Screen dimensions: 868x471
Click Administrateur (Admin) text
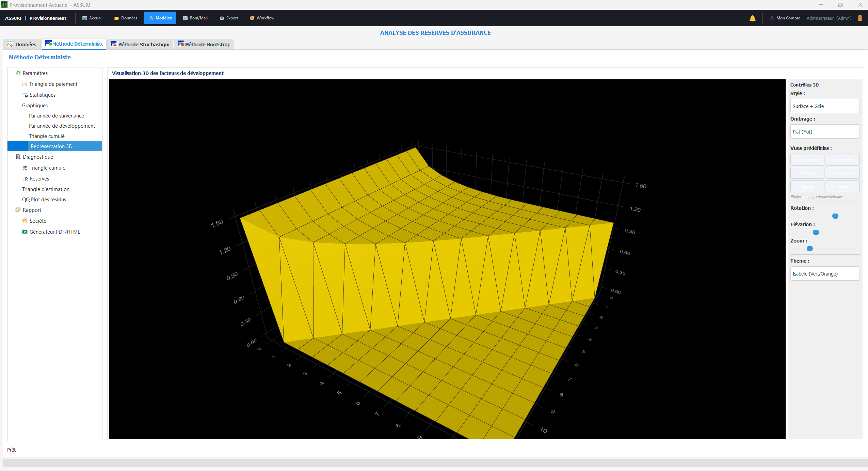tap(829, 18)
